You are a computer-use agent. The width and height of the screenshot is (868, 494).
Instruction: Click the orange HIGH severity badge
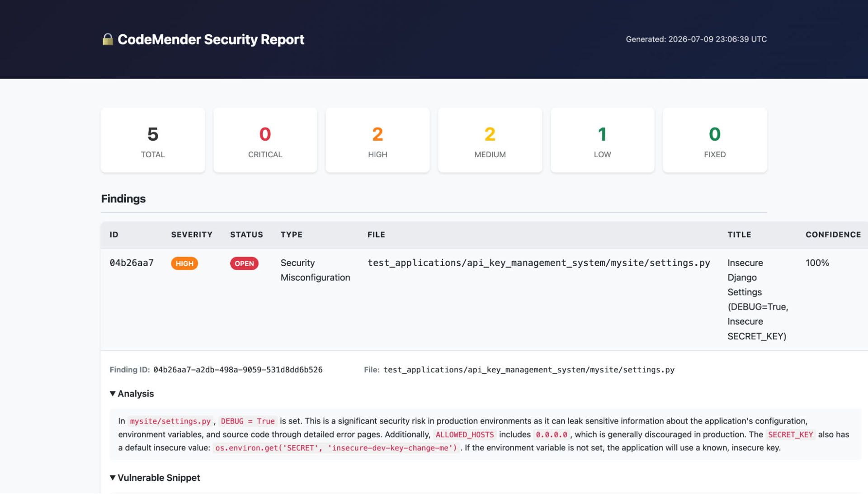tap(184, 263)
